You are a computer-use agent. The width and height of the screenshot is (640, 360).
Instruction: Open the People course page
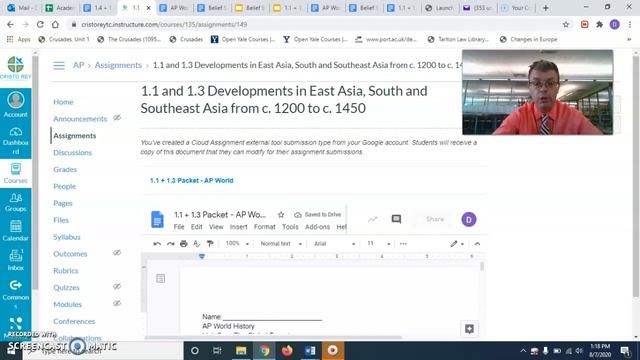[x=64, y=186]
